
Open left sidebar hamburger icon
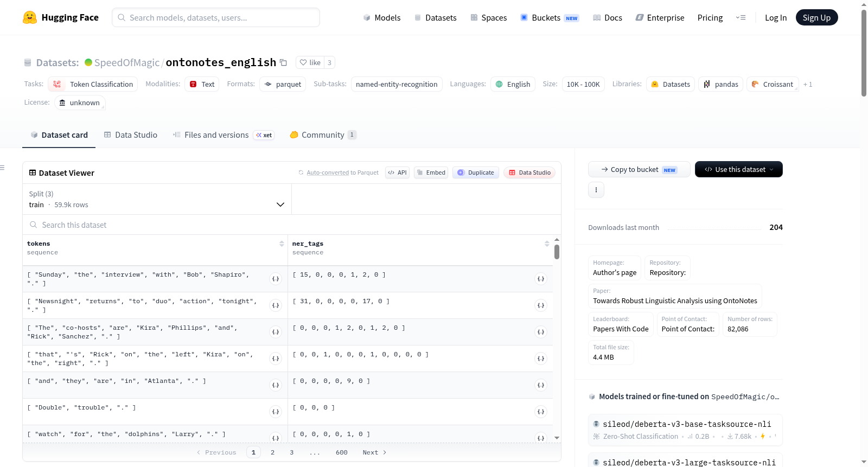(2, 168)
